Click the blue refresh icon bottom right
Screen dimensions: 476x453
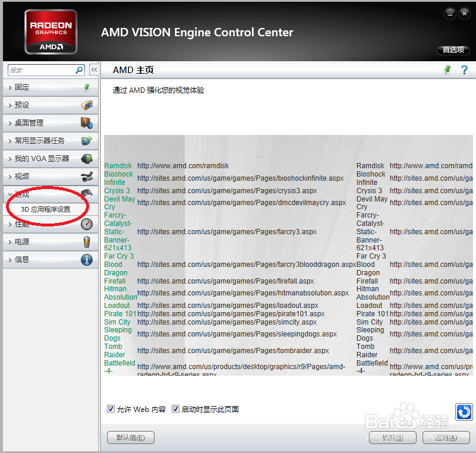tap(464, 412)
